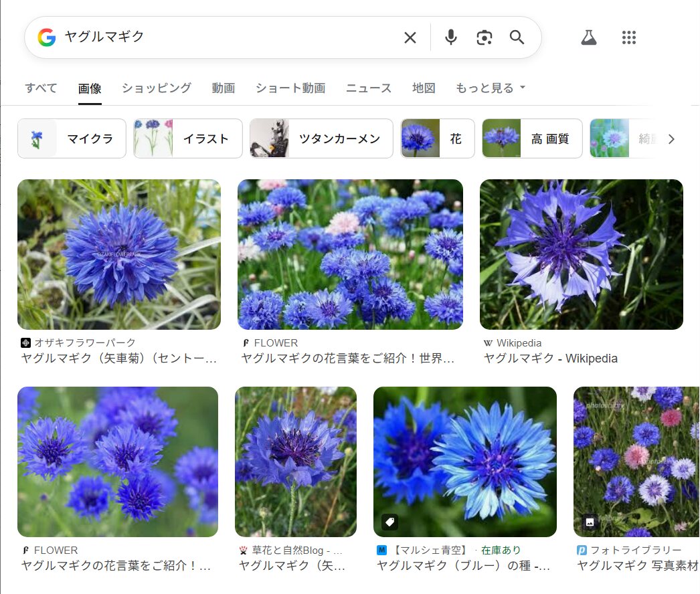This screenshot has width=700, height=594.
Task: Open the マルシェ青空 seed product image
Action: point(464,462)
